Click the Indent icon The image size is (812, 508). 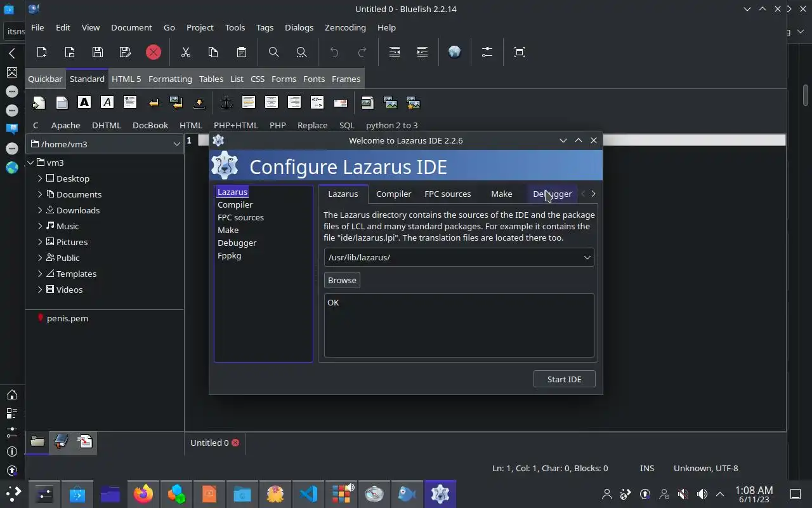(422, 52)
